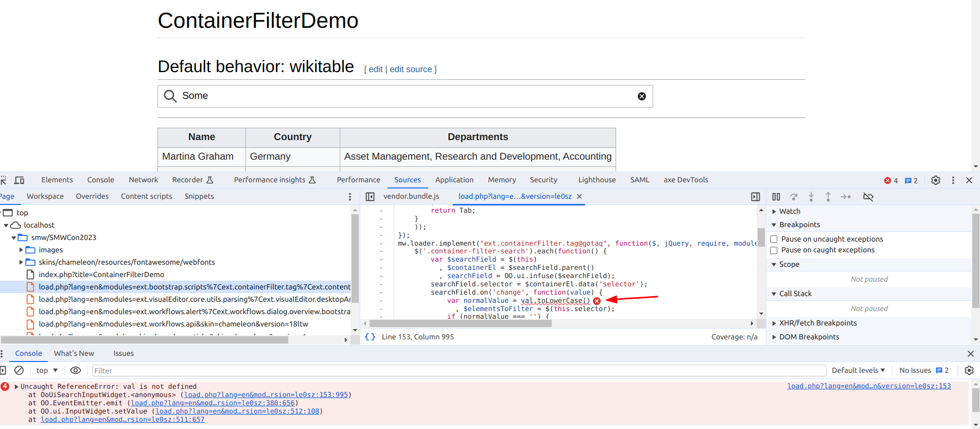Follow the stack trace link 153:995
Screen dimensions: 980x429
[x=266, y=394]
